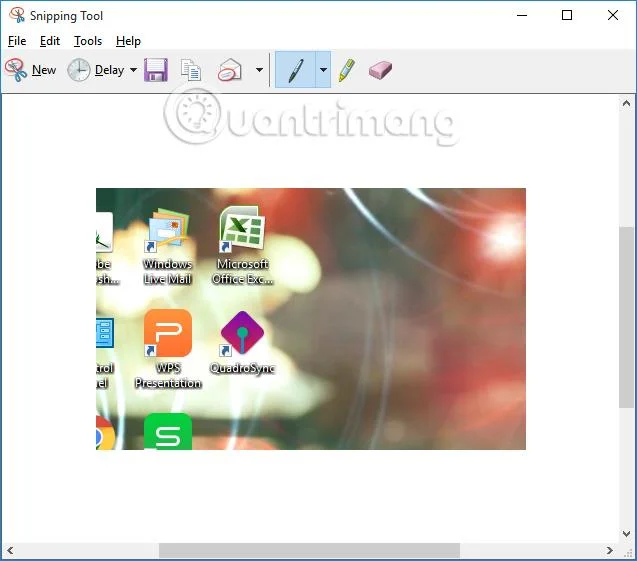Click horizontal scrollbar left arrow
Viewport: 637px width, 561px height.
tap(10, 550)
